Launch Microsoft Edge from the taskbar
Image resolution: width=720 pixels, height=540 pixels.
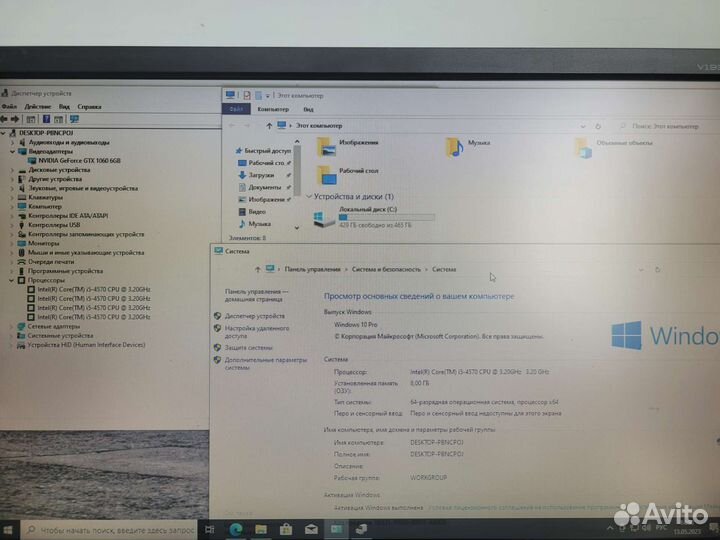(x=236, y=530)
